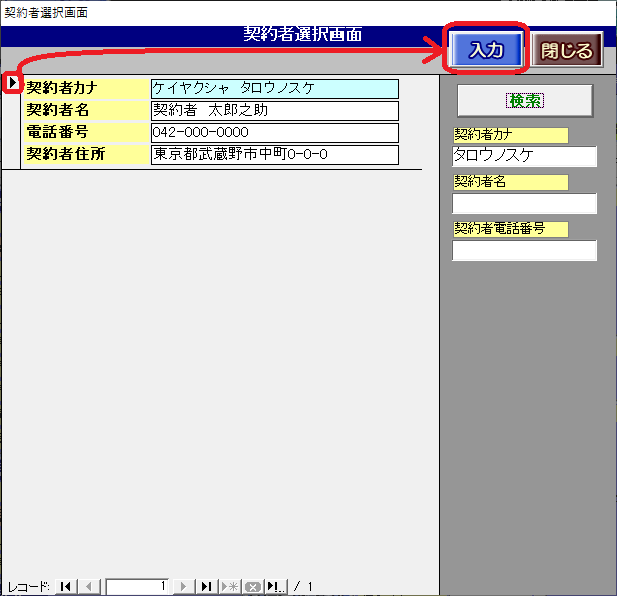Screen dimensions: 617x596
Task: Click the new record asterisk button
Action: tap(230, 587)
